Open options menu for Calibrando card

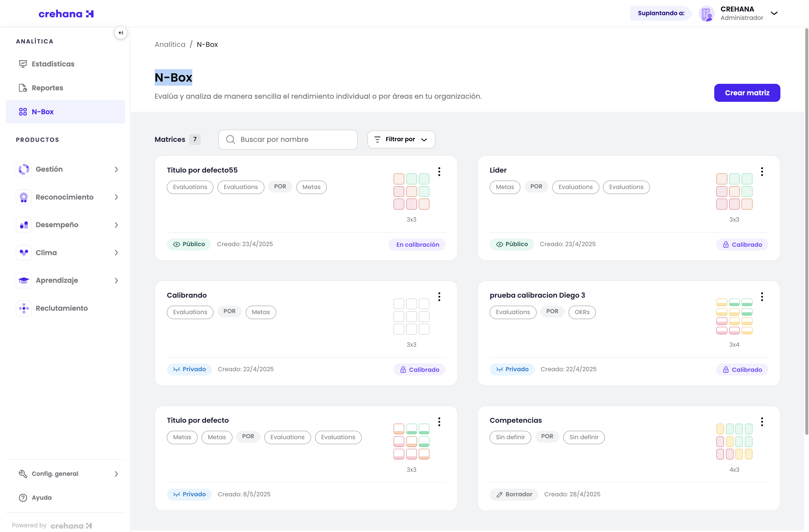point(439,297)
